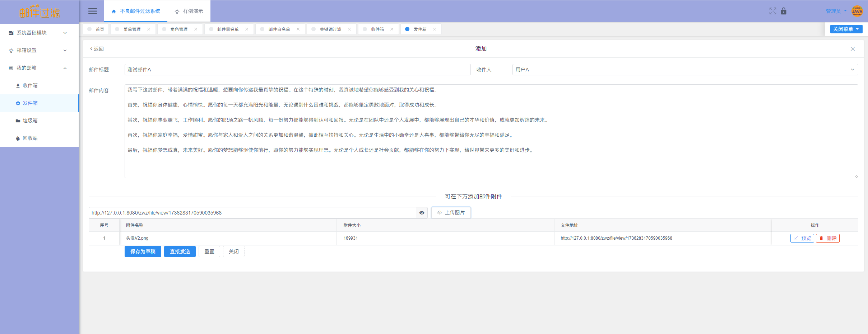Open 回收站 in the sidebar
This screenshot has width=868, height=334.
click(40, 138)
